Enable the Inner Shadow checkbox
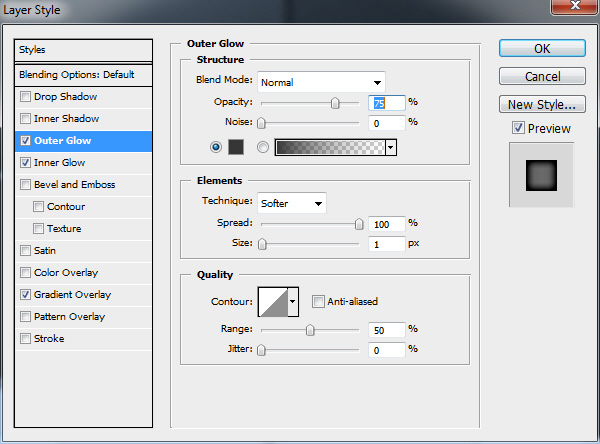The image size is (600, 444). 25,119
